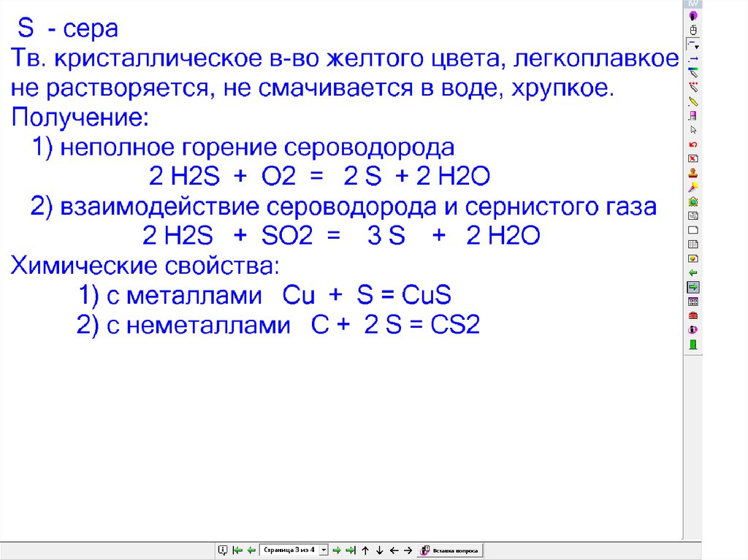The width and height of the screenshot is (748, 560).
Task: Click the line ending with 'сернистого газа'
Action: point(343,207)
